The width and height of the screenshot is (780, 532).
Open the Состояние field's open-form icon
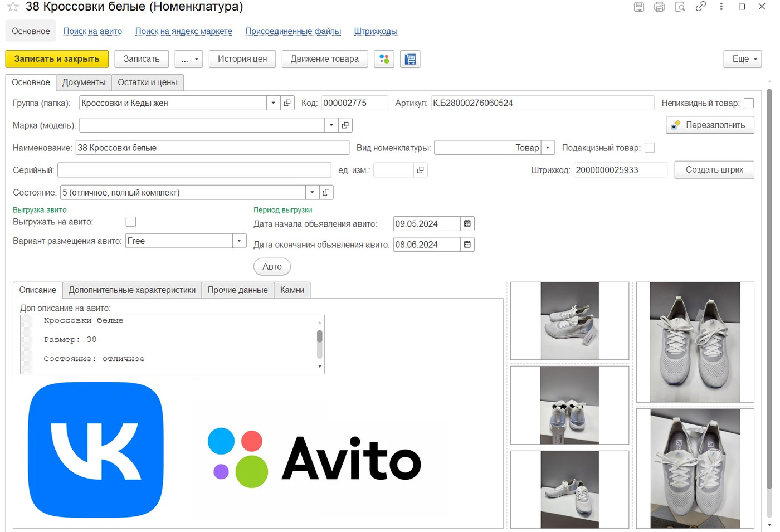tap(326, 192)
